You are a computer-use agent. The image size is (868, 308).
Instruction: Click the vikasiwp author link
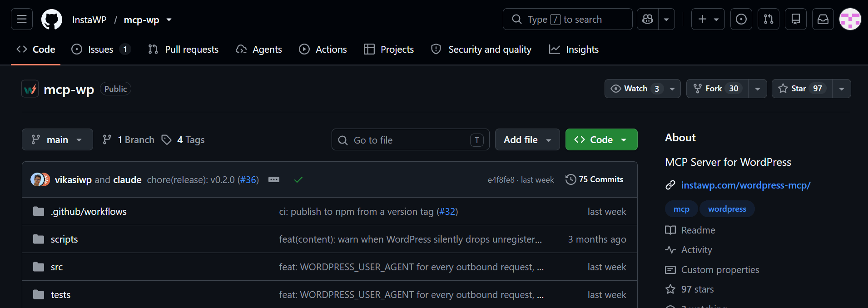tap(73, 180)
